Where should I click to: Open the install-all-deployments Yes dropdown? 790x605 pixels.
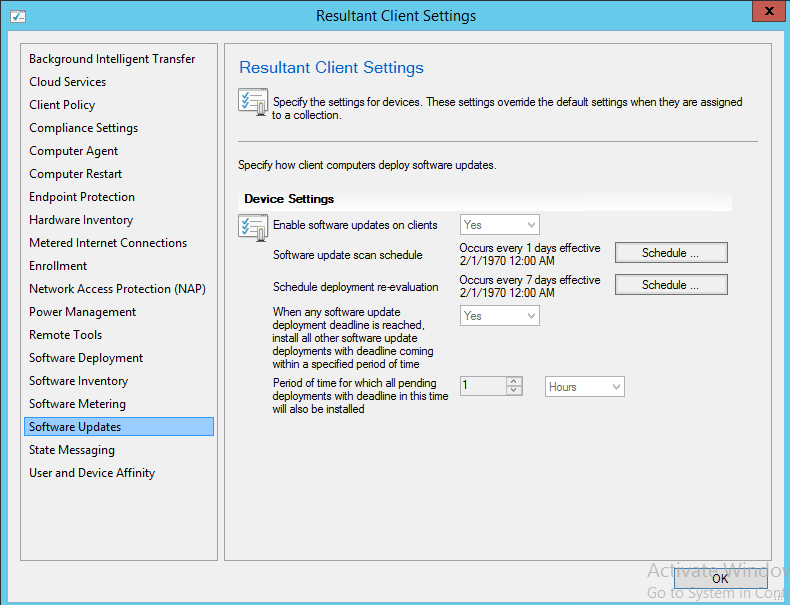pyautogui.click(x=499, y=316)
